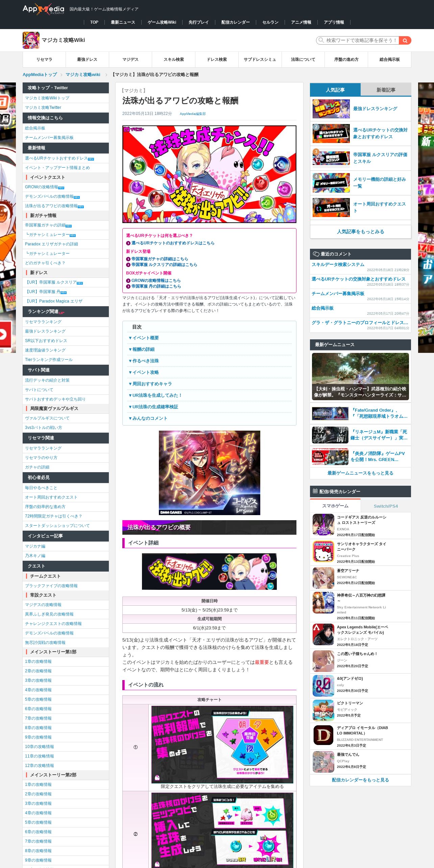The image size is (434, 868).
Task: Open 流行デッキの紹介と対策 sidebar link
Action: [x=47, y=380]
